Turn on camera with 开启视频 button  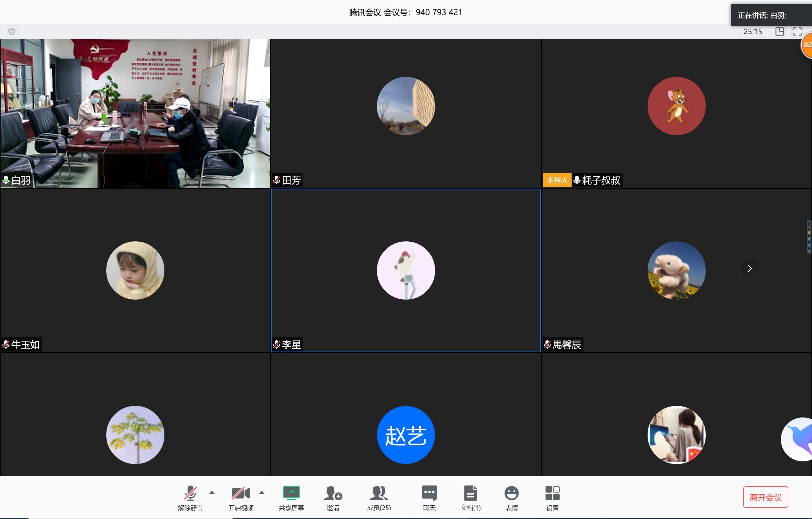point(240,493)
